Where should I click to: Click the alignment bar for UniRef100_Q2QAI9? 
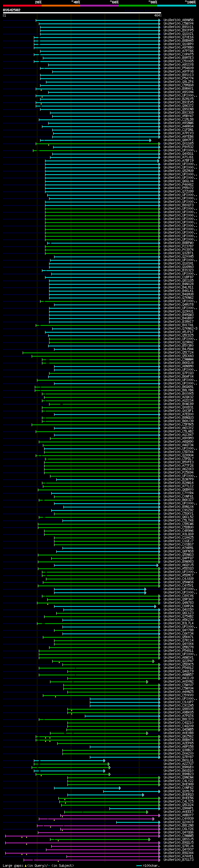click(138, 822)
